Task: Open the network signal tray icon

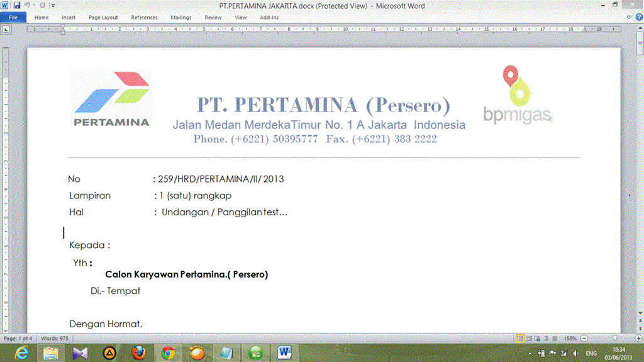Action: pyautogui.click(x=564, y=353)
